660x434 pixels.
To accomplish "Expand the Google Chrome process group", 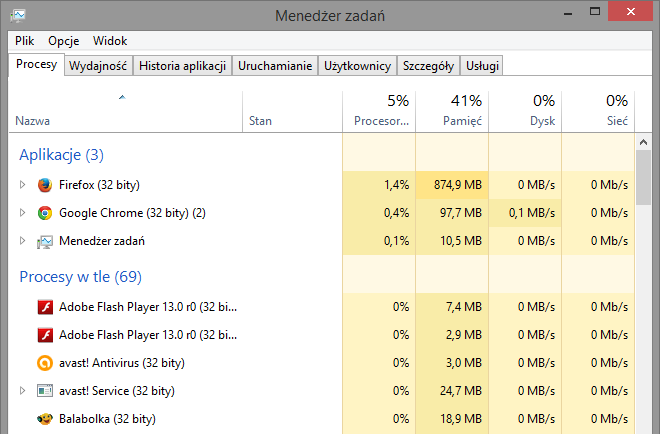I will pyautogui.click(x=23, y=213).
